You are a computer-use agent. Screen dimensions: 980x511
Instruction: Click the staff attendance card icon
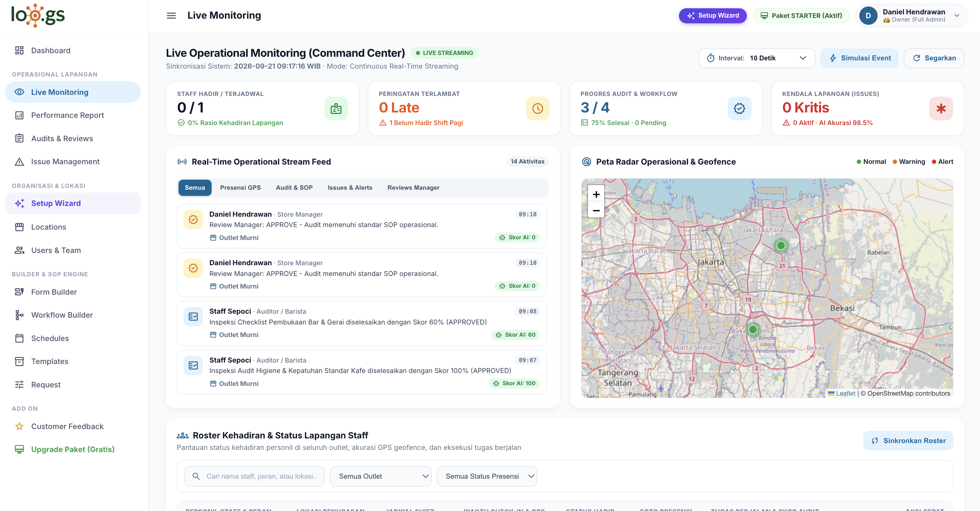[x=336, y=109]
